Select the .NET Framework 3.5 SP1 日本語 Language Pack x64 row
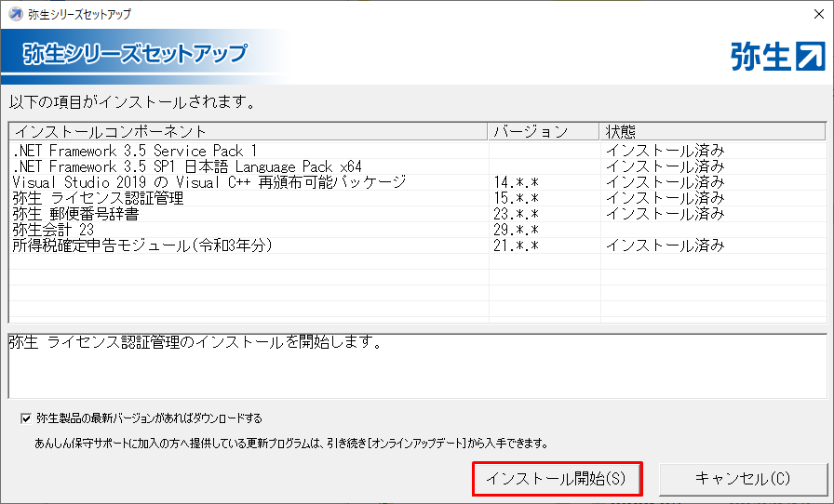Screen dimensions: 834x504 tap(418, 166)
